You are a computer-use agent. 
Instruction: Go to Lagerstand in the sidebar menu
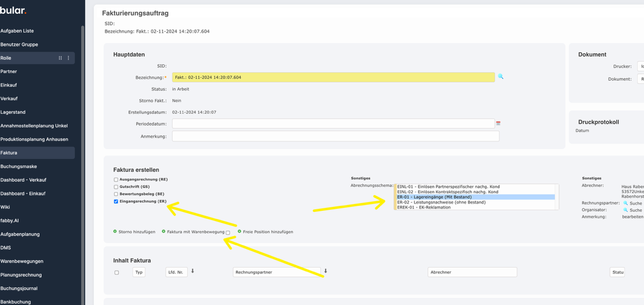click(x=13, y=112)
